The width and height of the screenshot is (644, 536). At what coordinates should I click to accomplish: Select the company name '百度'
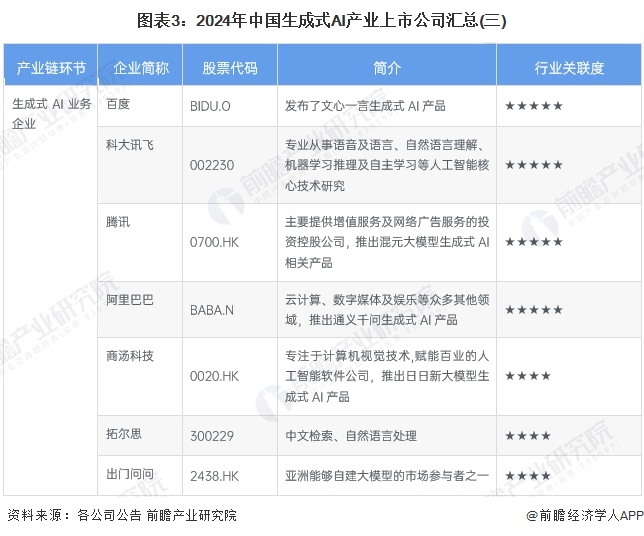tap(118, 104)
